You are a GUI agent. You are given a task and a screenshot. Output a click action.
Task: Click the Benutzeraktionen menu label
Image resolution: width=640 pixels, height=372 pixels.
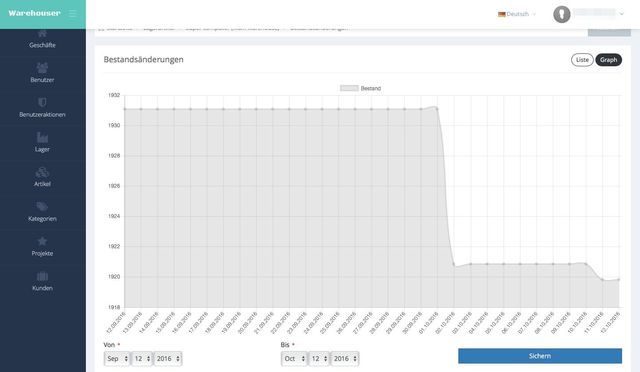(42, 115)
